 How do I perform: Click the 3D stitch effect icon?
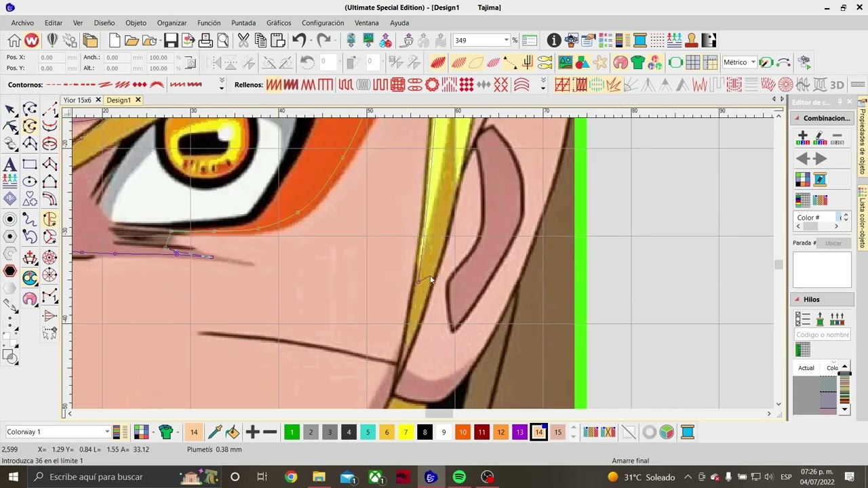pyautogui.click(x=837, y=85)
